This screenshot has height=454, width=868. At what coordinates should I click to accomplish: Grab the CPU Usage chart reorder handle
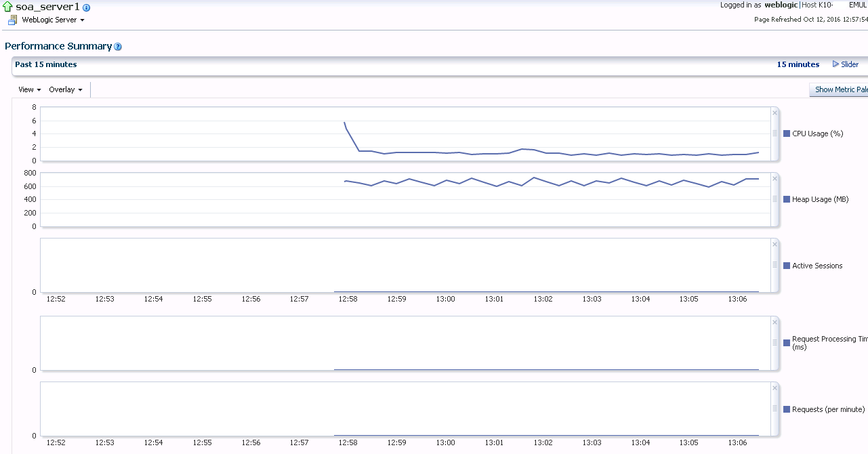[774, 133]
